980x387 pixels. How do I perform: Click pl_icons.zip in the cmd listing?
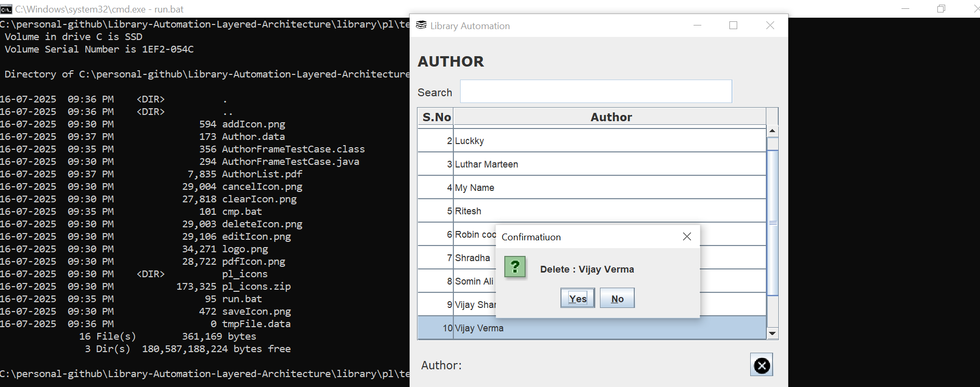[x=256, y=286]
